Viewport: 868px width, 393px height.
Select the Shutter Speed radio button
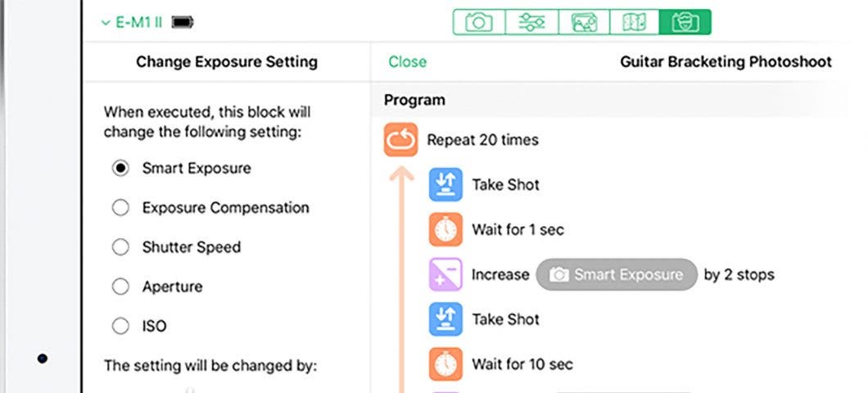click(x=120, y=247)
